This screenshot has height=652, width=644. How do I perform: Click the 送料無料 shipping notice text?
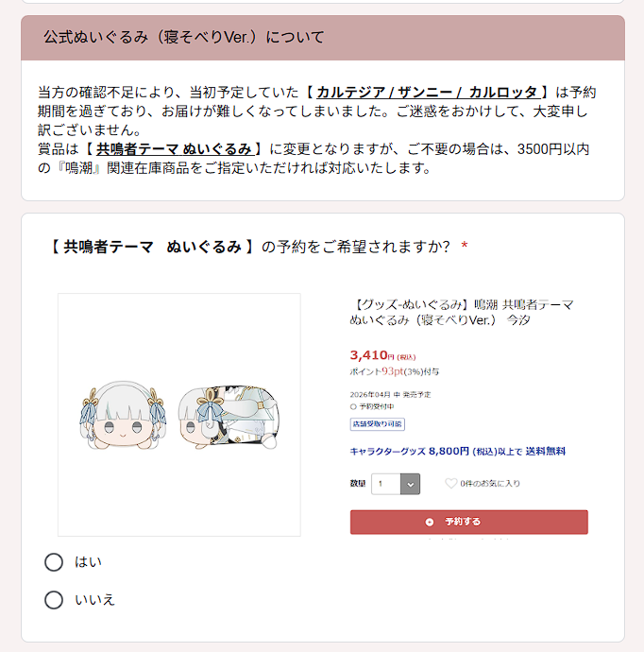click(546, 451)
